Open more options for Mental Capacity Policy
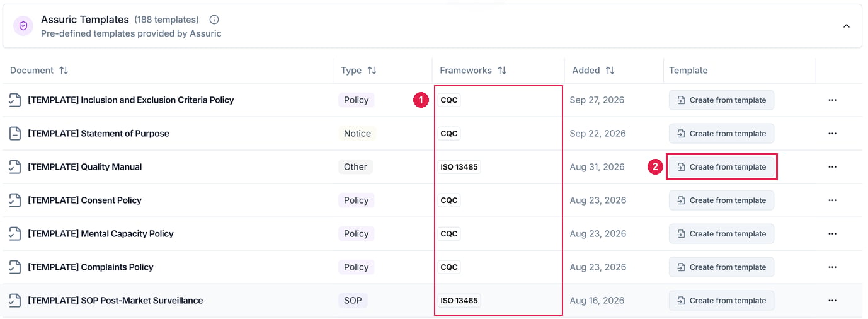Viewport: 868px width, 319px height. point(832,234)
